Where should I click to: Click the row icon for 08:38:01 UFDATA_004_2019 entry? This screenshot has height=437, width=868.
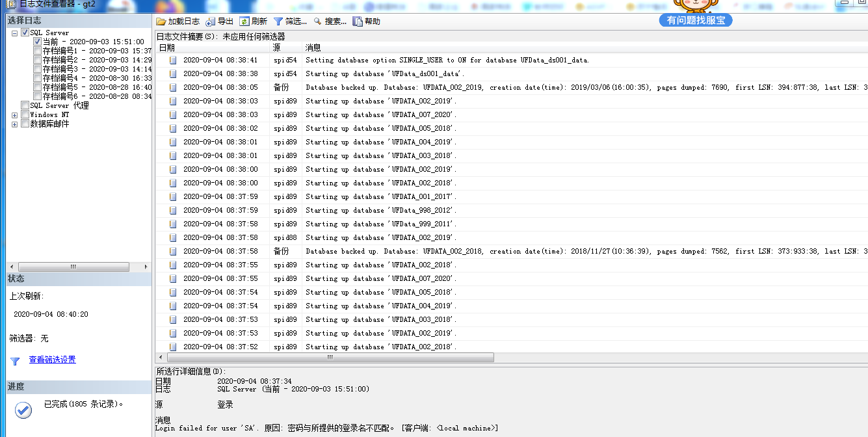click(173, 142)
